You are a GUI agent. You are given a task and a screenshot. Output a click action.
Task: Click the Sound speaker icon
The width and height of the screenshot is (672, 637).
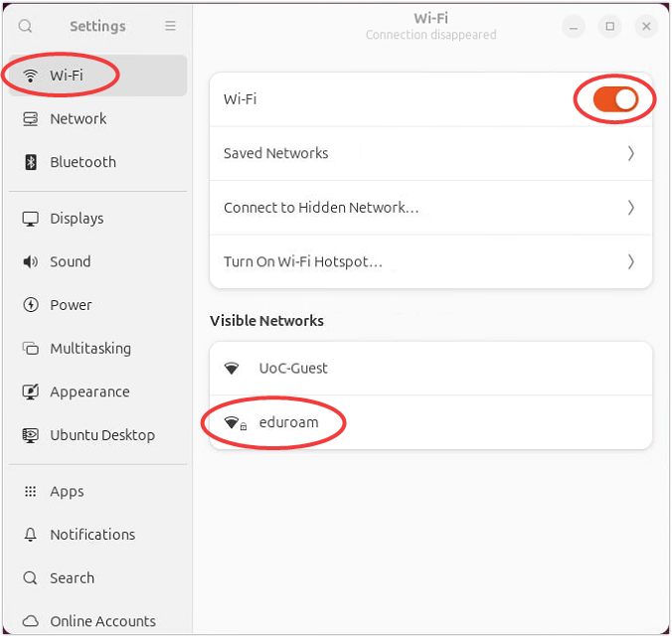tap(31, 262)
